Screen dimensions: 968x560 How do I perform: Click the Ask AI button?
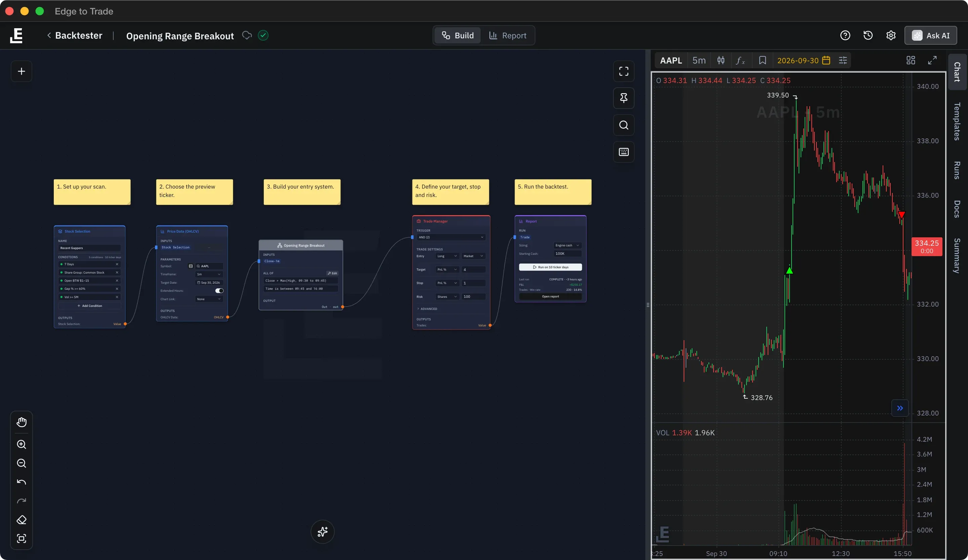tap(930, 35)
